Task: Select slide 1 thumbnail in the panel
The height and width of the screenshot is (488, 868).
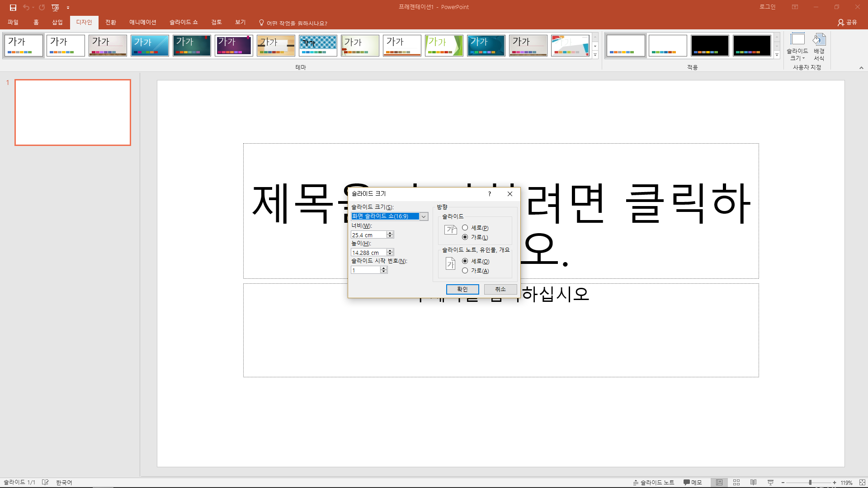Action: (73, 113)
